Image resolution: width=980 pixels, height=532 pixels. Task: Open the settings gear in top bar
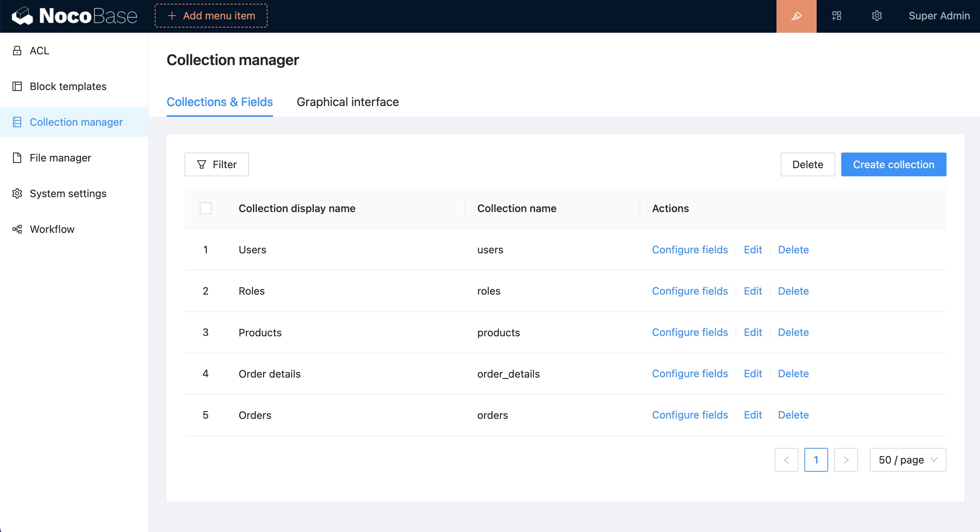877,16
